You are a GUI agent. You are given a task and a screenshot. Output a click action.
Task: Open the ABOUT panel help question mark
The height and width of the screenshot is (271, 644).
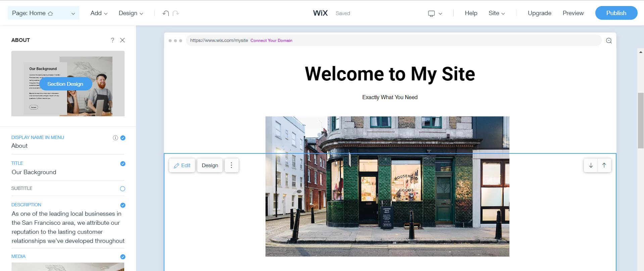tap(112, 40)
